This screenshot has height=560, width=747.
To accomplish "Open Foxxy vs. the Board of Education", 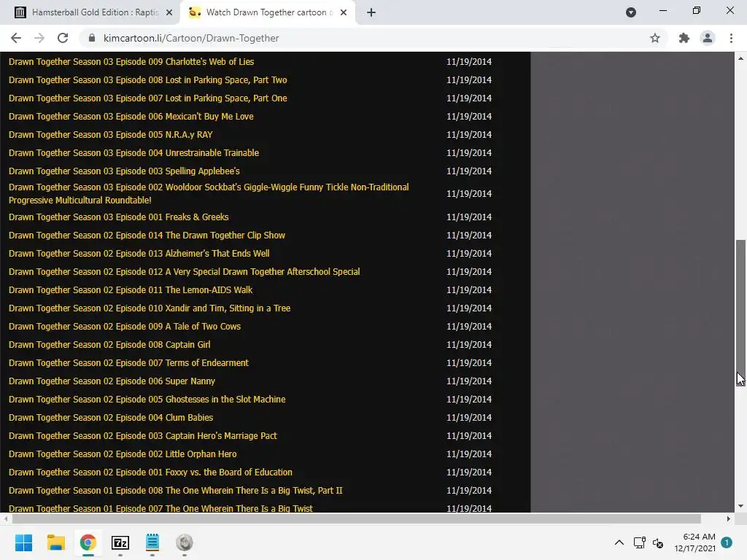I will click(x=150, y=472).
